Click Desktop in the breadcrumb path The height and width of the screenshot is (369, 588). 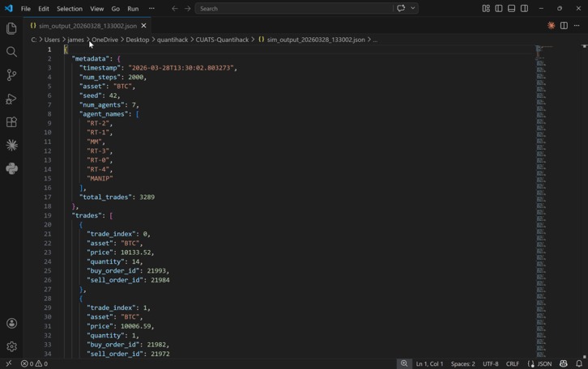coord(138,40)
